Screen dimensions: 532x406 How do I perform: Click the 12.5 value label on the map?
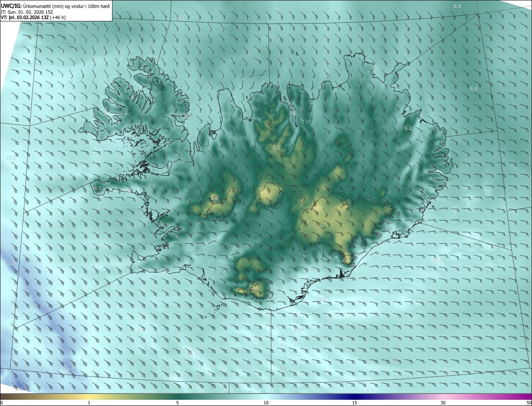(23, 389)
